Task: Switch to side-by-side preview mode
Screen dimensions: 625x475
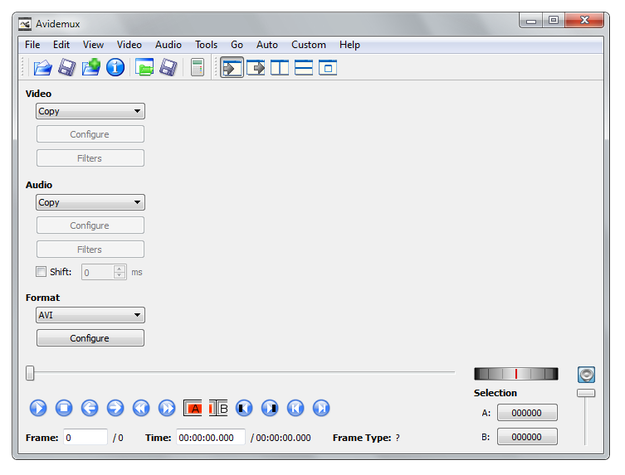Action: coord(280,68)
